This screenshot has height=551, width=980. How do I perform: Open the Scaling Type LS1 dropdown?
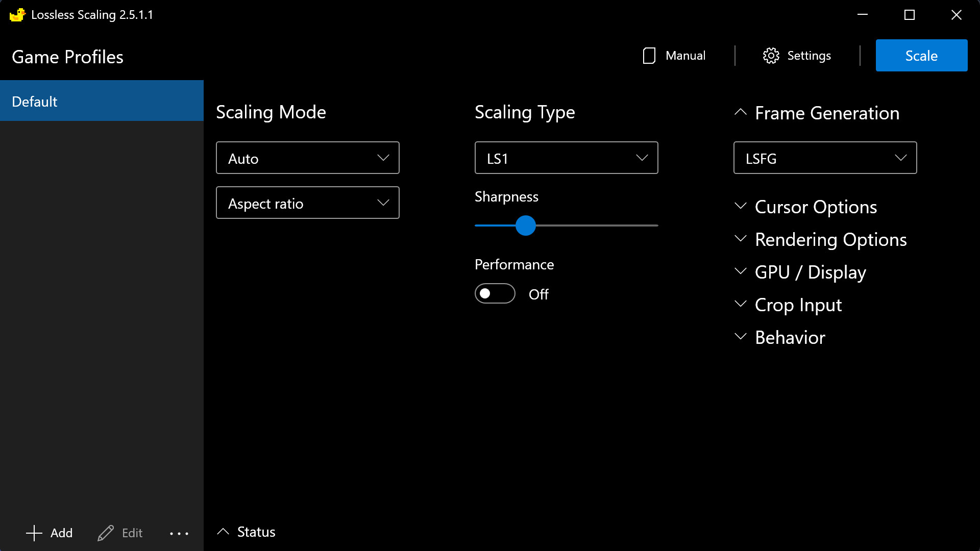pyautogui.click(x=566, y=158)
